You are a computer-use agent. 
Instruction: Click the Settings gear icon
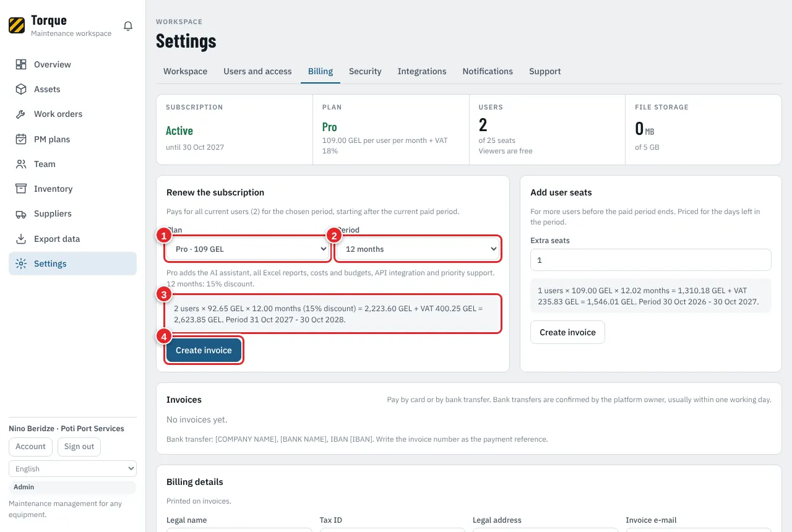coord(21,264)
